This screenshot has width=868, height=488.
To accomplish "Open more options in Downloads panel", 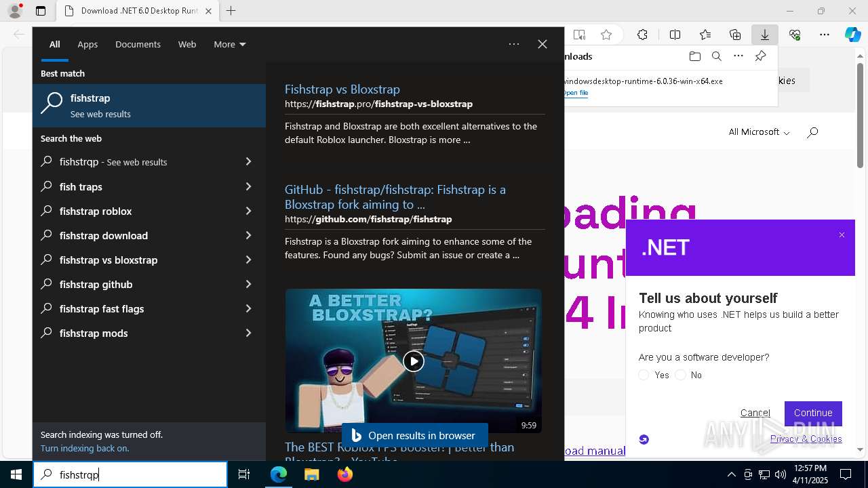I will pyautogui.click(x=738, y=56).
